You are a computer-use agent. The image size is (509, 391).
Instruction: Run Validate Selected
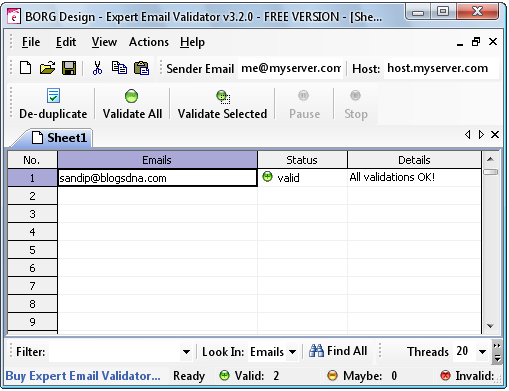coord(222,104)
